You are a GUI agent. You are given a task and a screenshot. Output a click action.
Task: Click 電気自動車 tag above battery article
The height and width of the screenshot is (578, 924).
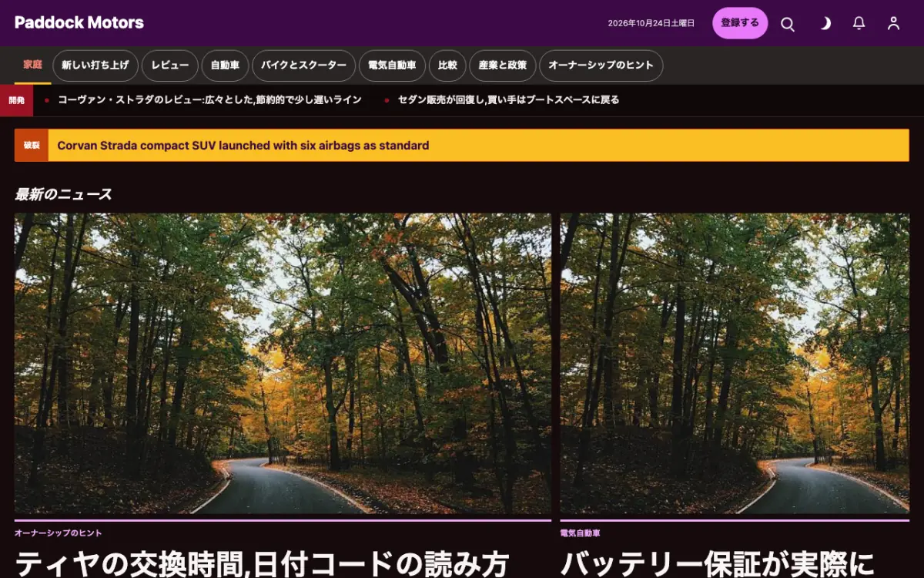coord(581,533)
